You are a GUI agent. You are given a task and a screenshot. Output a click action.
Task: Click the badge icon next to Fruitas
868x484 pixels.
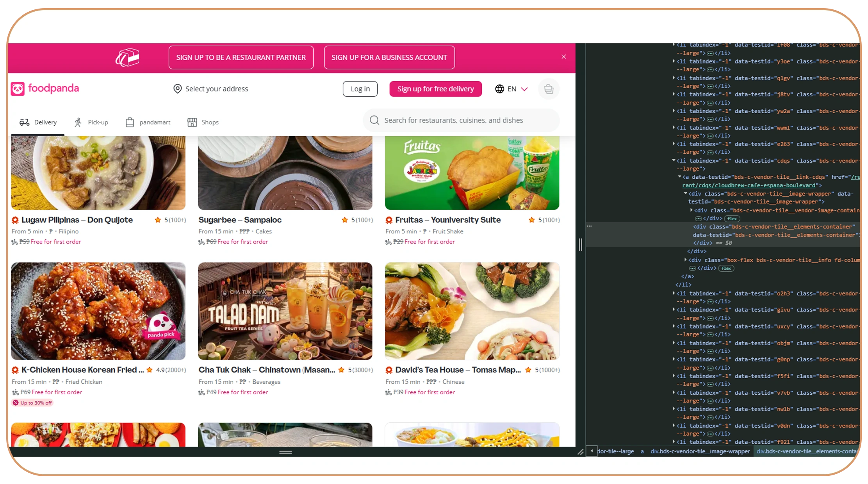(x=389, y=220)
